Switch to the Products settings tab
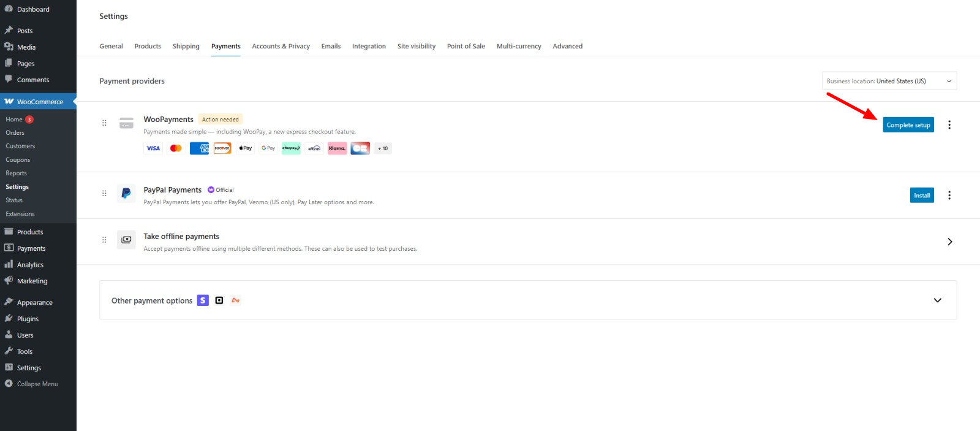Screen dimensions: 980x431 click(x=148, y=46)
